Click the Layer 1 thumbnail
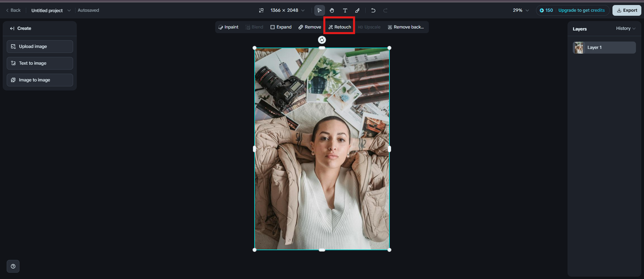This screenshot has width=644, height=279. coord(579,47)
